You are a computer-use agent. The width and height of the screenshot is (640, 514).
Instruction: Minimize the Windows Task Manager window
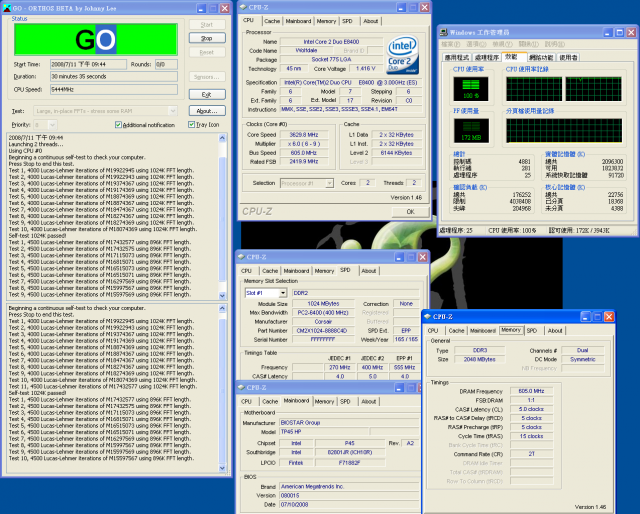pyautogui.click(x=607, y=32)
